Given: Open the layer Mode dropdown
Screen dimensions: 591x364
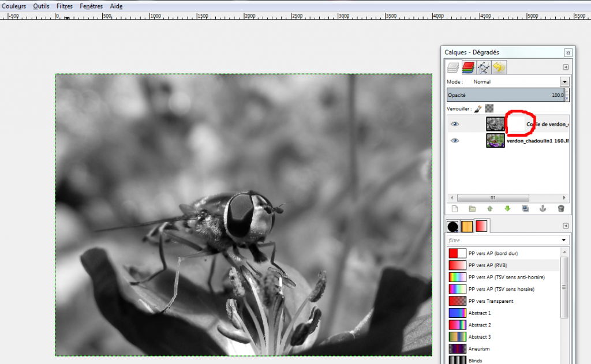Looking at the screenshot, I should point(564,82).
